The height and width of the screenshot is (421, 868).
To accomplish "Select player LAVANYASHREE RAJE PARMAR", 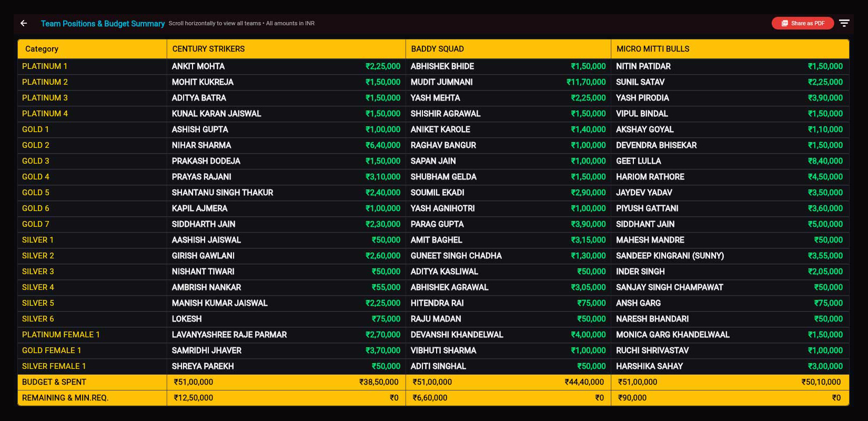I will click(229, 335).
